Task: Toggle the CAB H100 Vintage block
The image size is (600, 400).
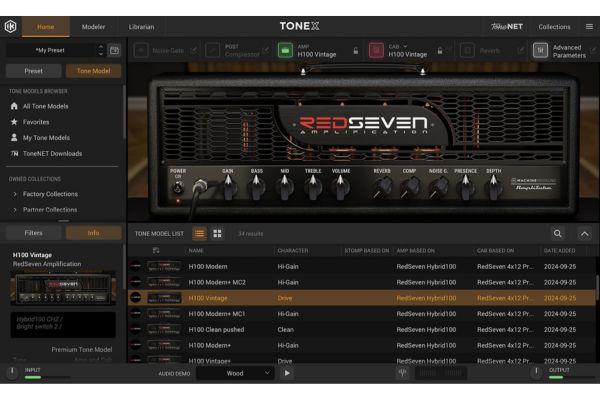Action: click(x=376, y=50)
